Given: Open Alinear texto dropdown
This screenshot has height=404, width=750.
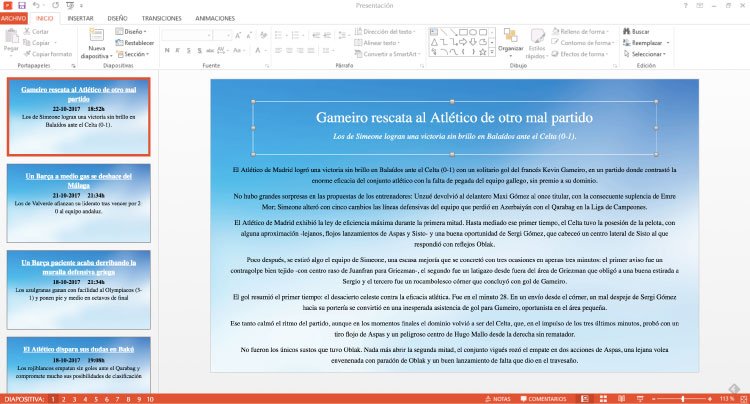Looking at the screenshot, I should [x=377, y=43].
